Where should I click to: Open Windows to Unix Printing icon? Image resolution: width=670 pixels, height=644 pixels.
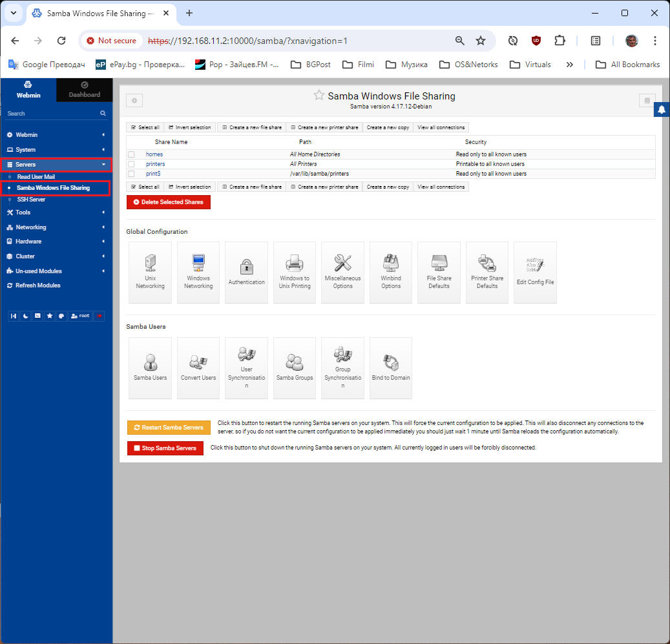click(x=295, y=273)
